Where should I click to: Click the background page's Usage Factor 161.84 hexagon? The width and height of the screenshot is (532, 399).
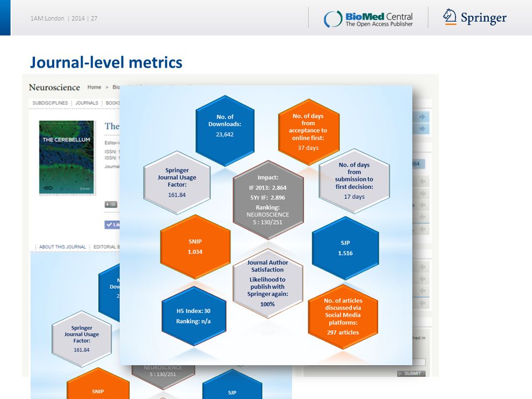(81, 339)
